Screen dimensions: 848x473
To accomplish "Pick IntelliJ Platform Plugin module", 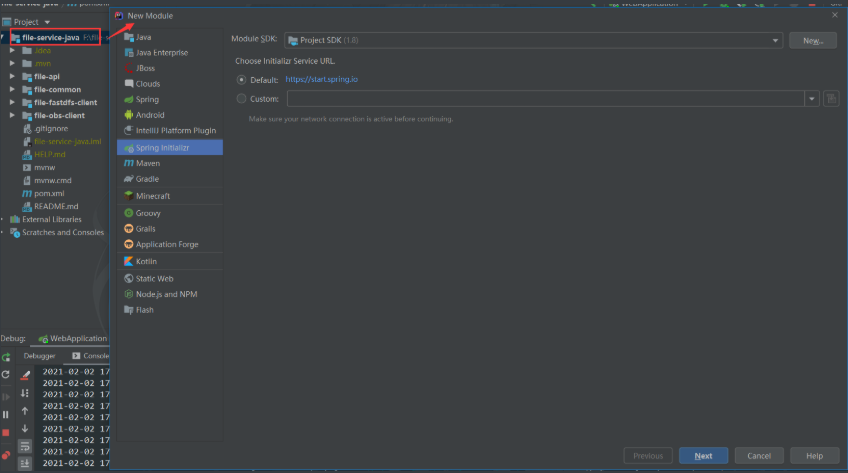I will tap(170, 131).
